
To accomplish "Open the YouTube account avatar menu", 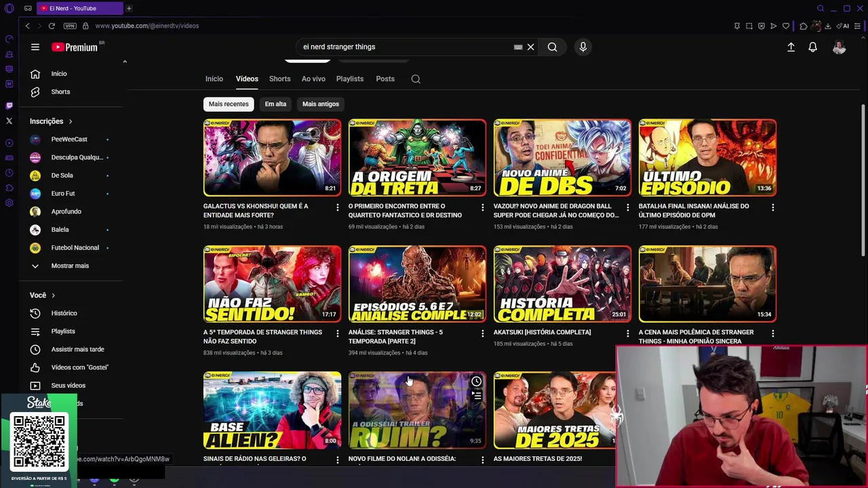I will coord(840,47).
